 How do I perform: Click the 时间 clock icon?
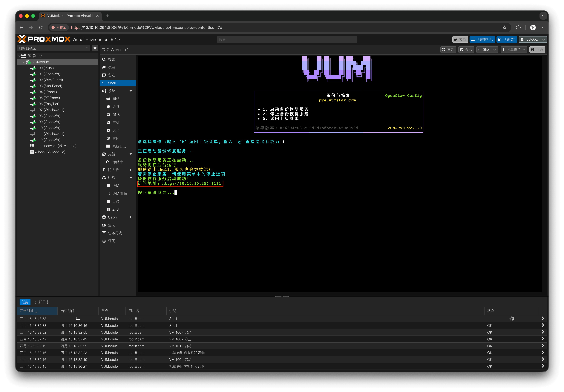click(x=108, y=138)
